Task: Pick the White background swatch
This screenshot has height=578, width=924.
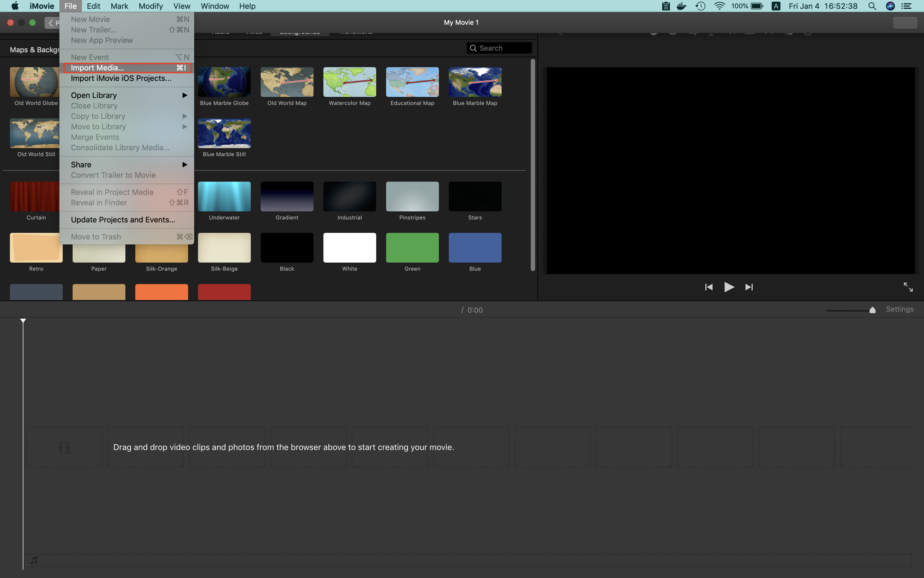Action: (349, 248)
